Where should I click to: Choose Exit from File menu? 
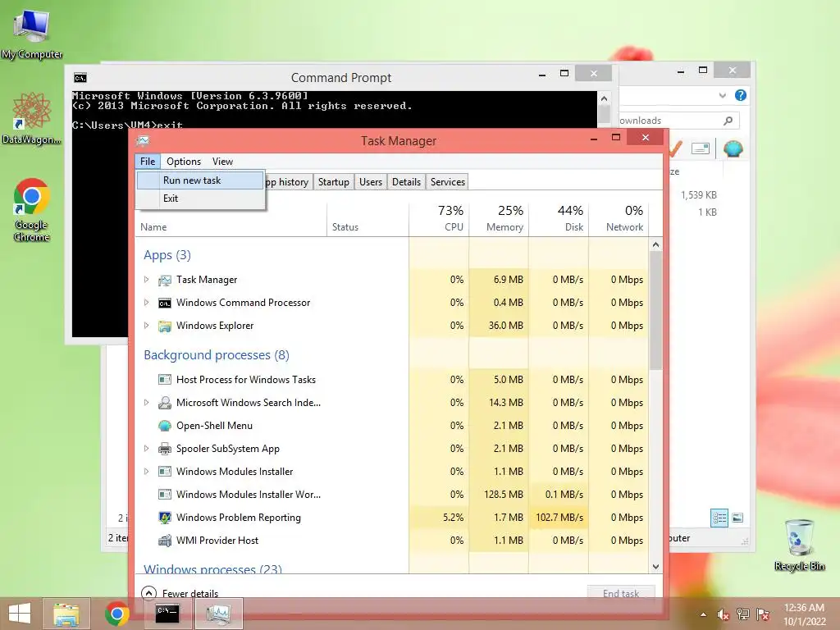coord(200,199)
